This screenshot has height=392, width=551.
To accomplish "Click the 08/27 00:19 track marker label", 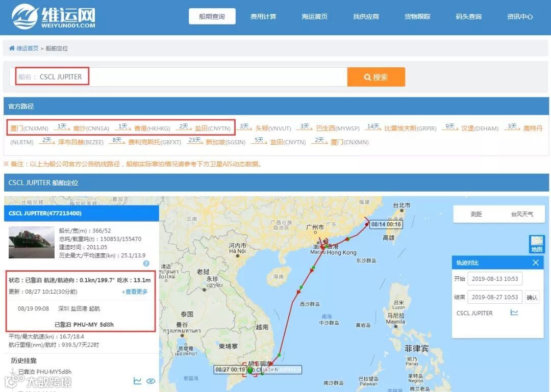I will pyautogui.click(x=230, y=370).
